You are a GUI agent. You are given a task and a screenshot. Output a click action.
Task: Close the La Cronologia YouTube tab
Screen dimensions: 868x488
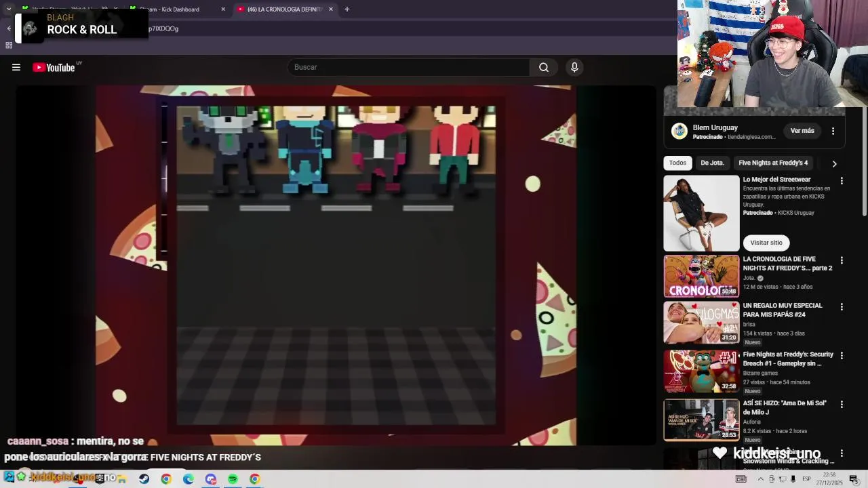coord(331,9)
